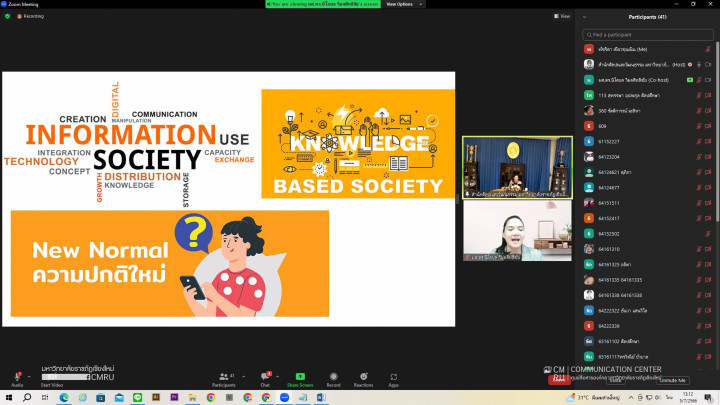Click the camera-off icon in 64124877 row
The width and height of the screenshot is (720, 405).
click(x=708, y=187)
